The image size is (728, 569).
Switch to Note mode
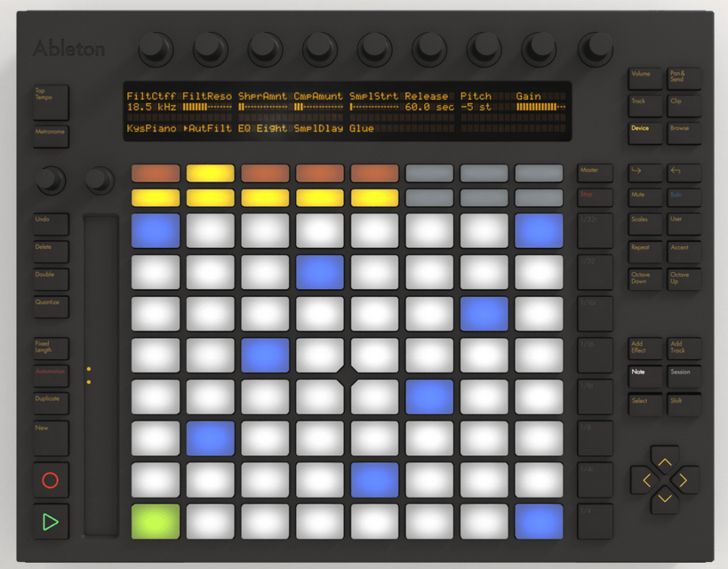[644, 376]
